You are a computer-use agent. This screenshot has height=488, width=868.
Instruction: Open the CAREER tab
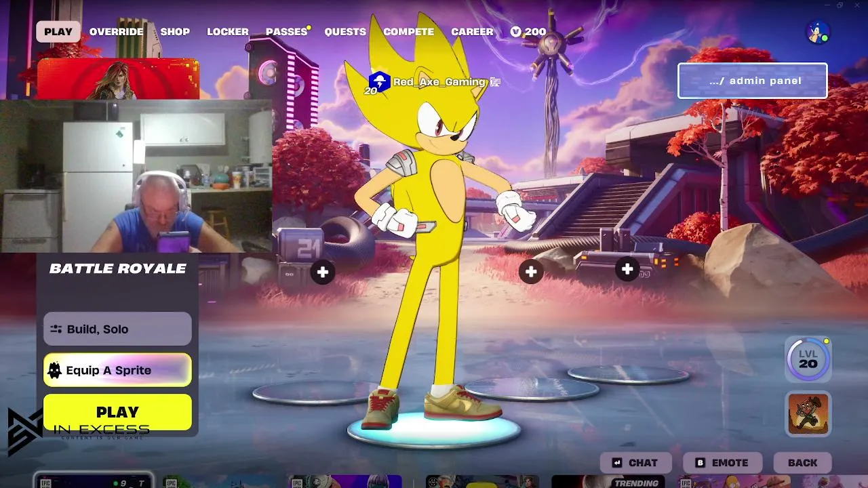pyautogui.click(x=472, y=32)
